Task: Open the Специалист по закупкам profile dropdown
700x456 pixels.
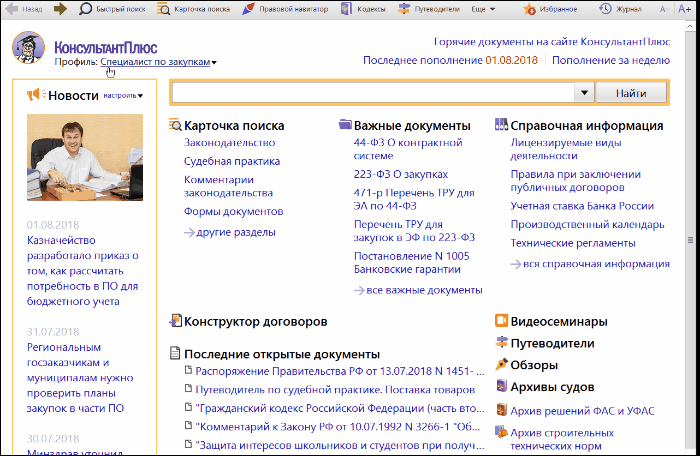Action: tap(158, 62)
